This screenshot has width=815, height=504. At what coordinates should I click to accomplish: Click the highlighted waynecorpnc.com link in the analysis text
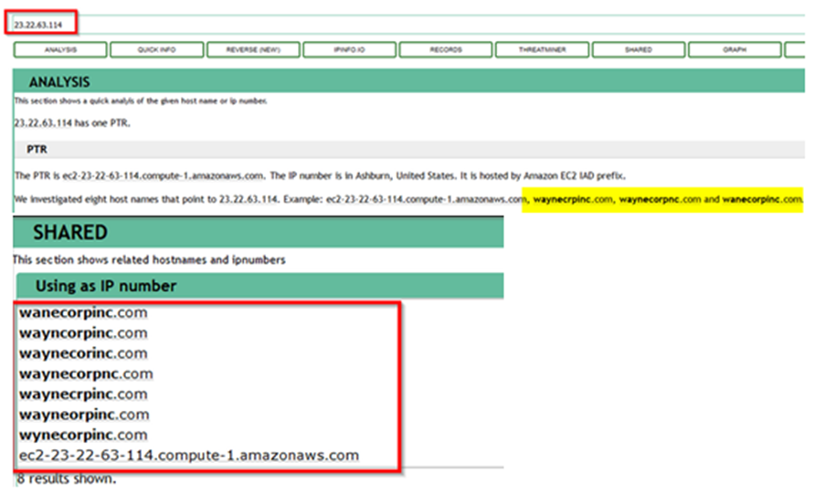pos(660,200)
